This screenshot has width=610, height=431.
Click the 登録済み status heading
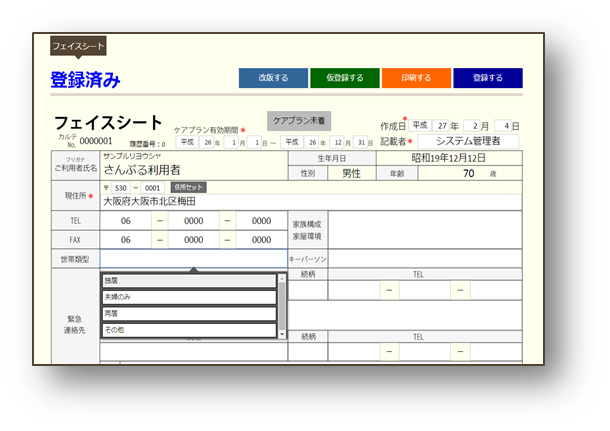[85, 80]
